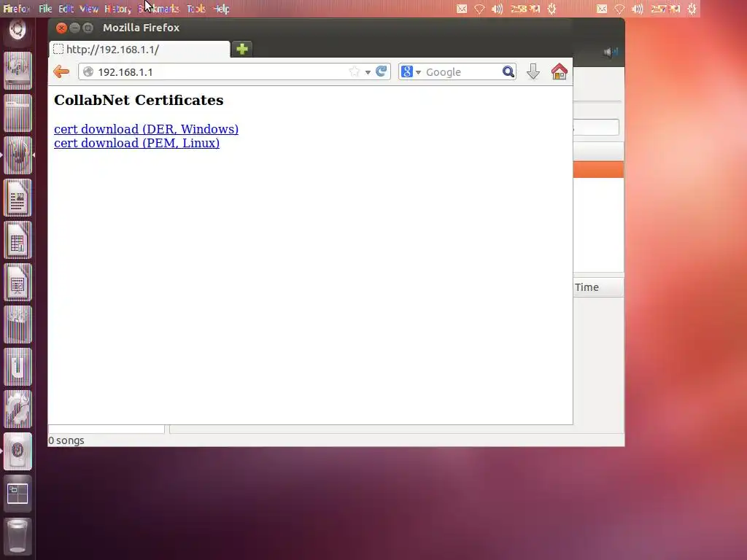Bookmark this page with the star icon

pyautogui.click(x=354, y=71)
